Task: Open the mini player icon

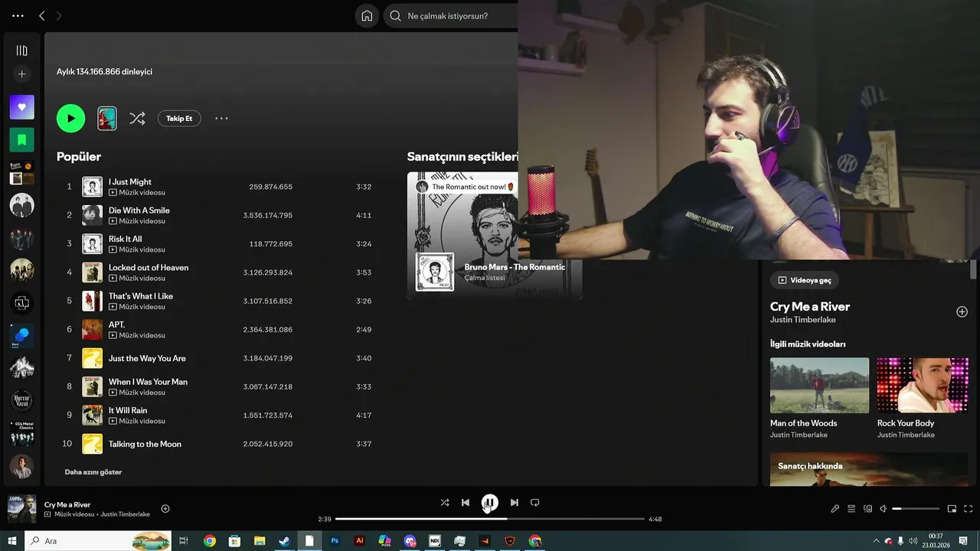Action: coord(952,509)
